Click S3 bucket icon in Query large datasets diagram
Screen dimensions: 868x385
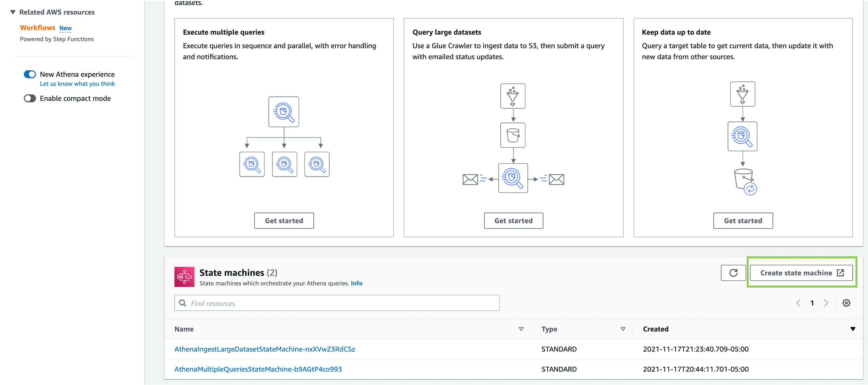[x=513, y=135]
